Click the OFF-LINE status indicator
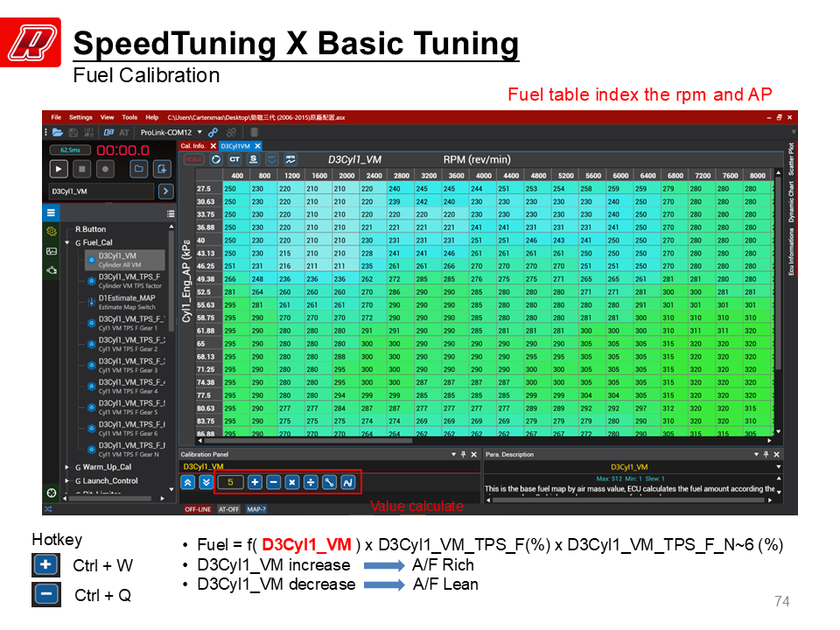The width and height of the screenshot is (840, 630). 198,509
